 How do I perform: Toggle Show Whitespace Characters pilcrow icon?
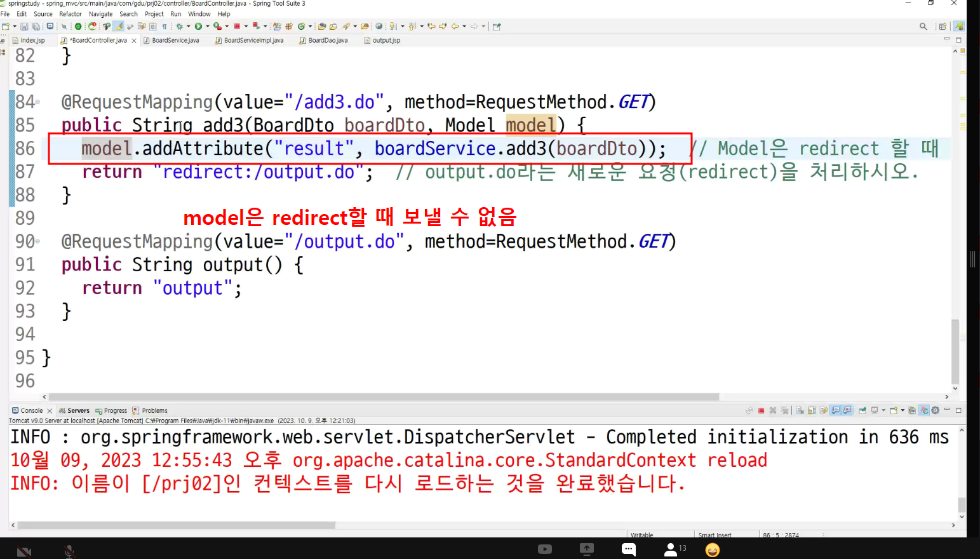pos(164,26)
